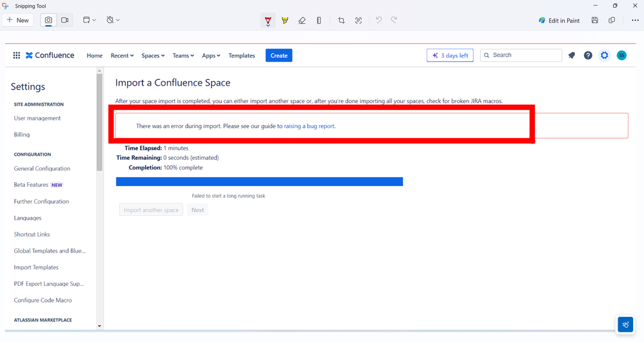Click the blue Create button
The image size is (644, 342).
point(279,55)
